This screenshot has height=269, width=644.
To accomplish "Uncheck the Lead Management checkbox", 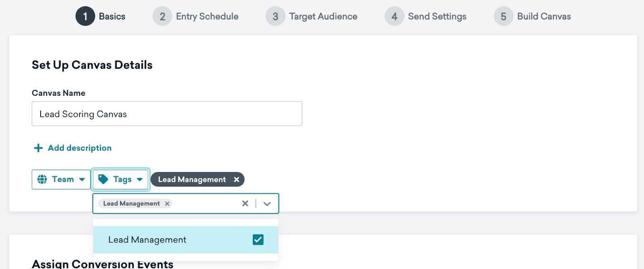I will click(258, 240).
